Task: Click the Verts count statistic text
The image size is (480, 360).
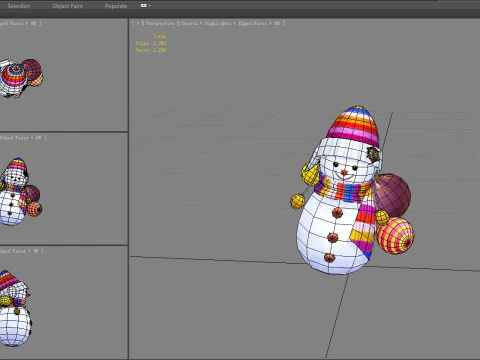Action: [x=151, y=50]
